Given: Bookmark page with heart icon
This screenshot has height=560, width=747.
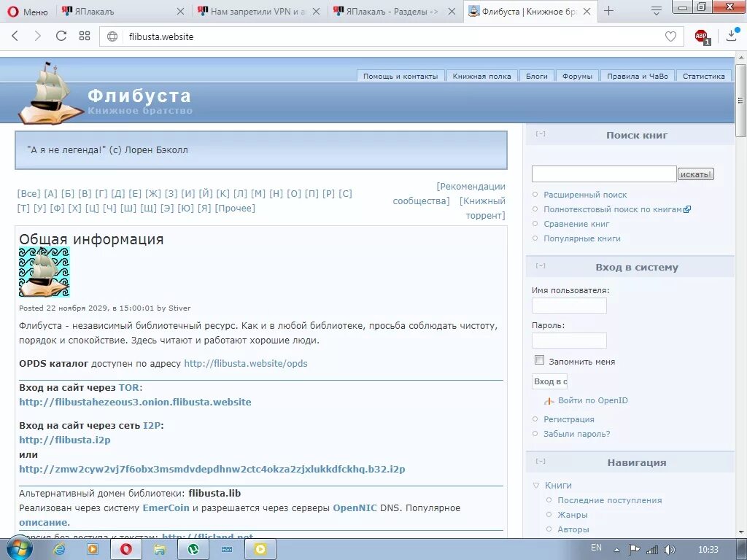Looking at the screenshot, I should 670,36.
